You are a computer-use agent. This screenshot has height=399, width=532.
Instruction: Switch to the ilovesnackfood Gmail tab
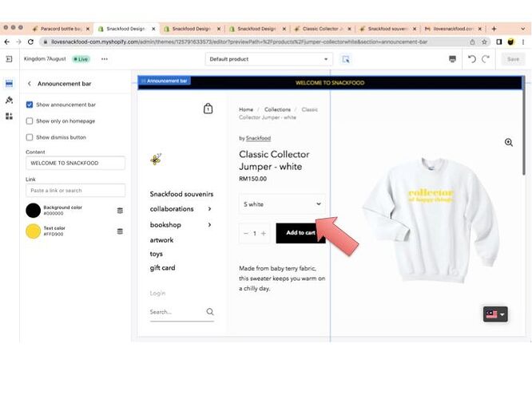(x=451, y=29)
